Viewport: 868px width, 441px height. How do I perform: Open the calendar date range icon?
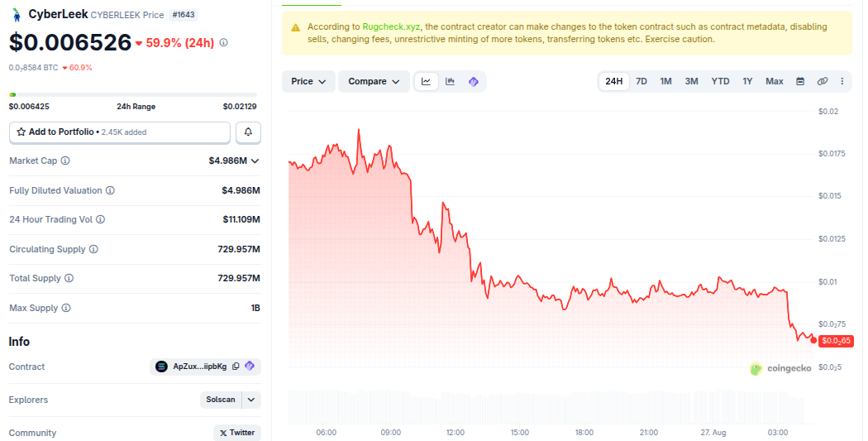(x=800, y=81)
